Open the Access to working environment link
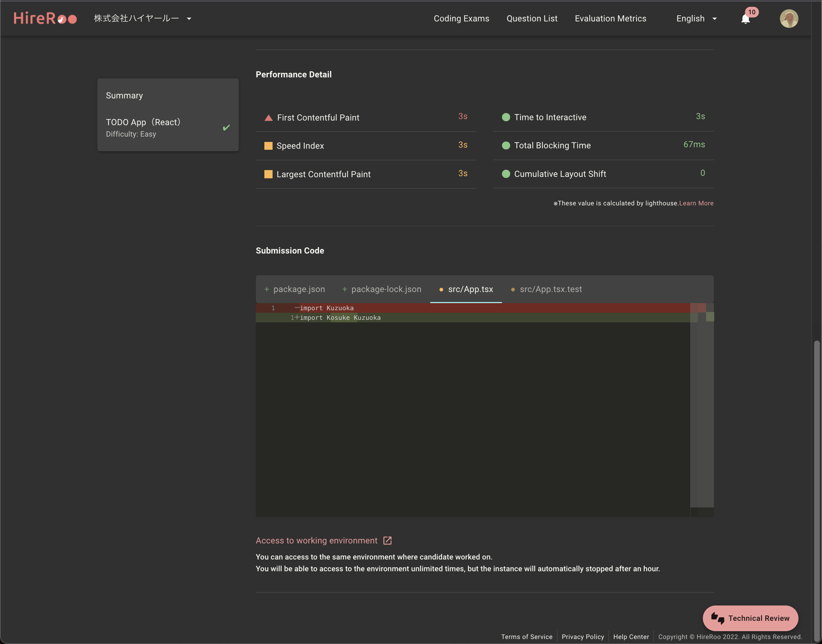 [x=317, y=540]
